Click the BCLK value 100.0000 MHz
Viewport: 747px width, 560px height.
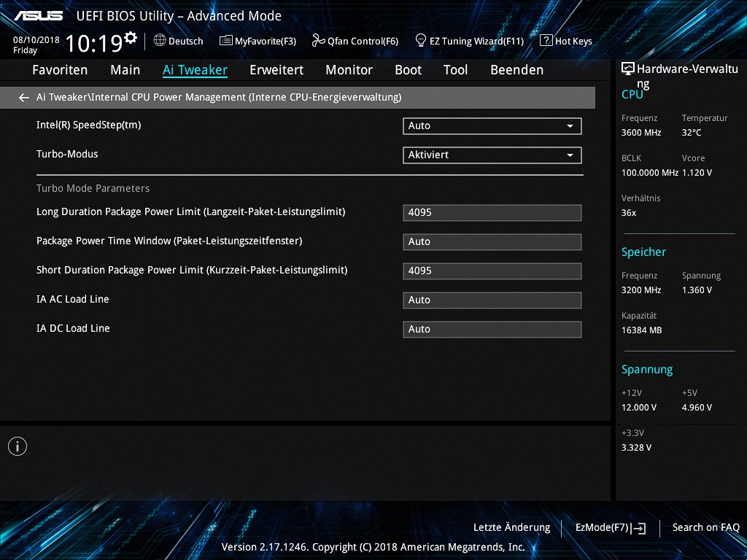(650, 173)
